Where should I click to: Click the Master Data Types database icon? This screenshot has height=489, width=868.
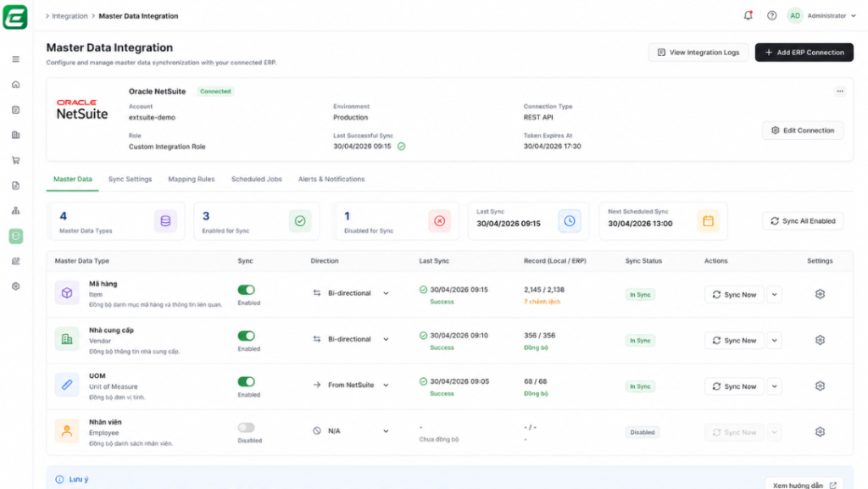coord(165,221)
